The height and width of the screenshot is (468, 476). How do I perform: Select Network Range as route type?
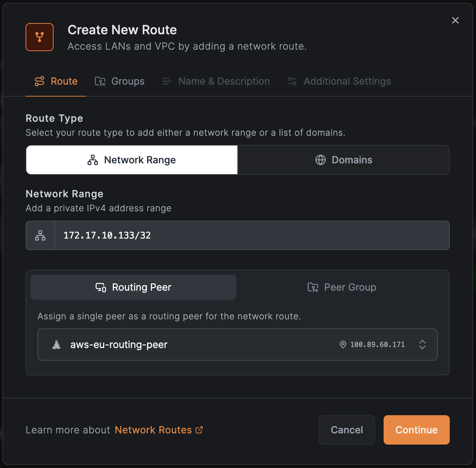[132, 160]
